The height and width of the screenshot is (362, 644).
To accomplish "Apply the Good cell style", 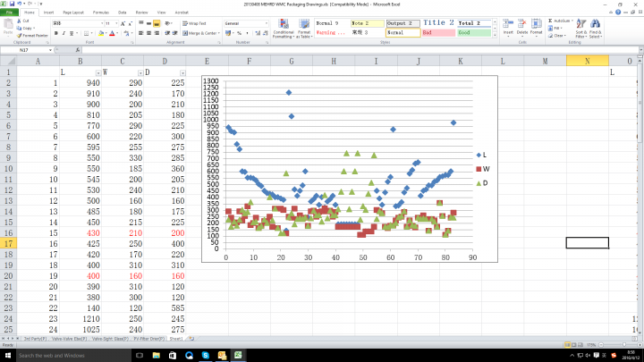I will pyautogui.click(x=474, y=32).
